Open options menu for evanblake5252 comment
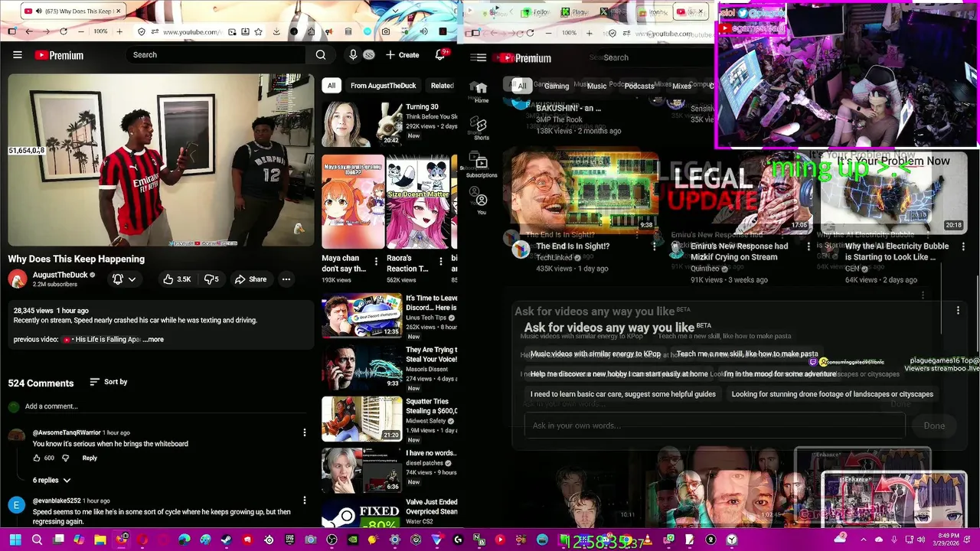The width and height of the screenshot is (980, 551). click(x=304, y=500)
